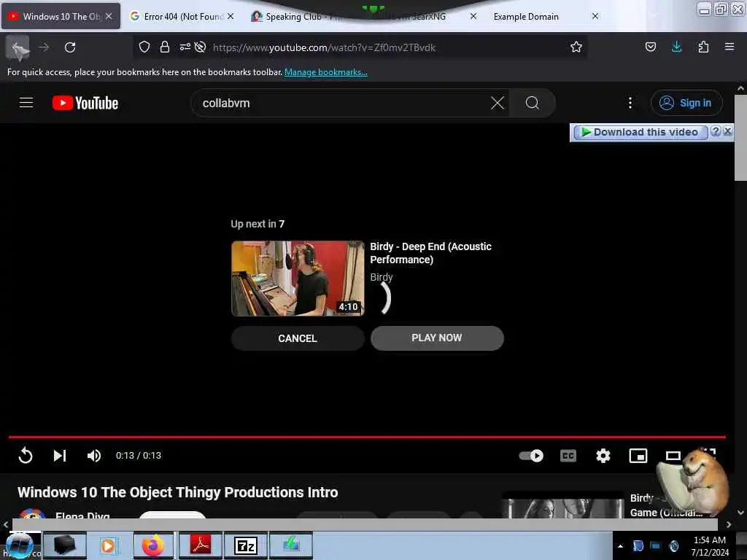Screen dimensions: 747x560
Task: Switch to Error 404 Not Found tab
Action: pos(183,16)
